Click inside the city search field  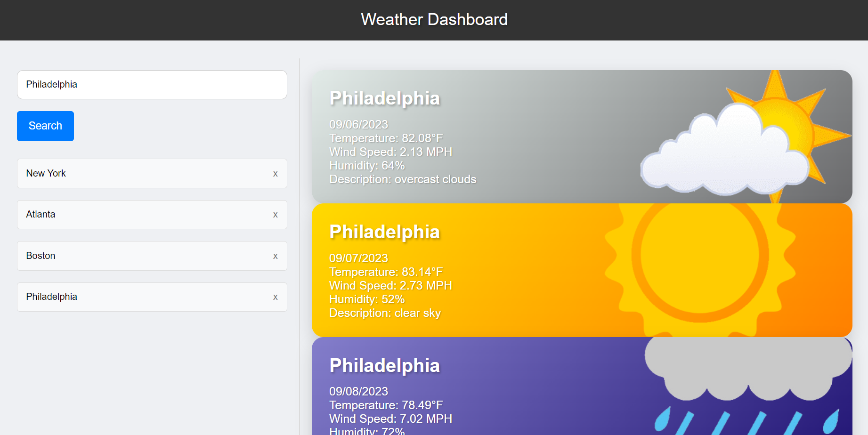[152, 85]
